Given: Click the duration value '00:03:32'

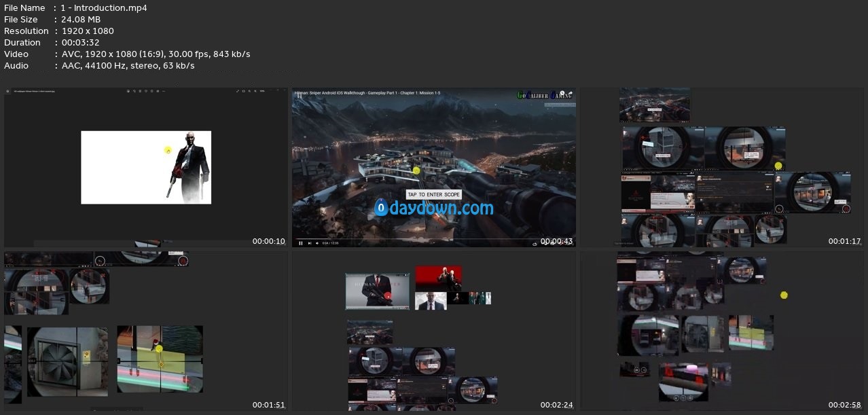Looking at the screenshot, I should pos(80,43).
